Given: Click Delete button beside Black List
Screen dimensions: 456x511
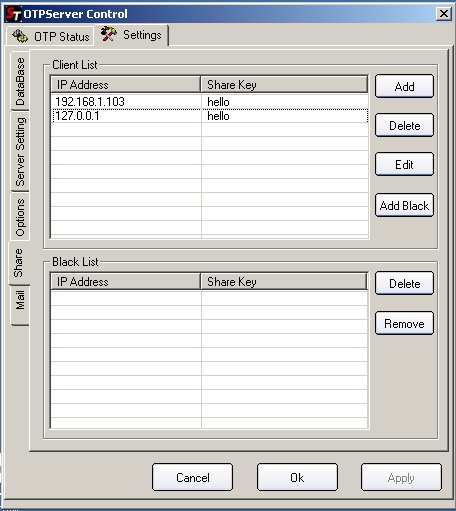Looking at the screenshot, I should click(x=404, y=283).
